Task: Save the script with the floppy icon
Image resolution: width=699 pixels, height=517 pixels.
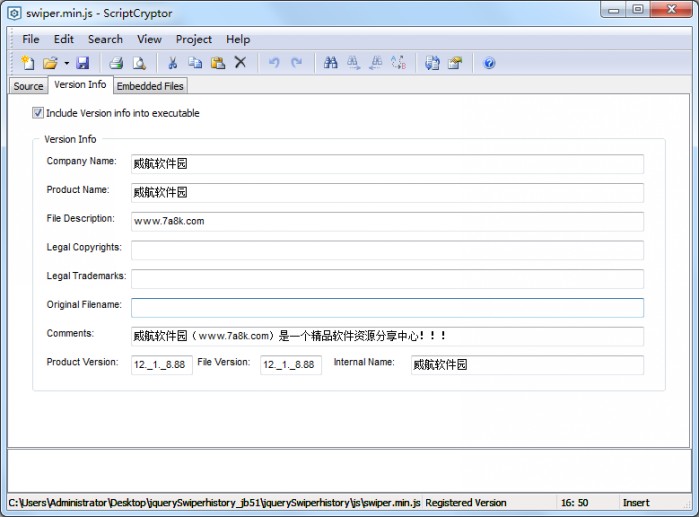Action: [82, 63]
